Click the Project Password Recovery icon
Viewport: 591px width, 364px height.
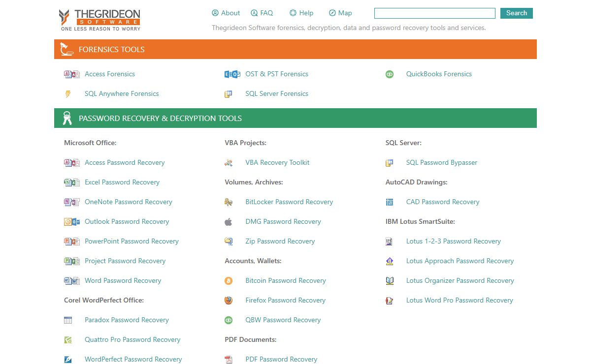pos(72,261)
